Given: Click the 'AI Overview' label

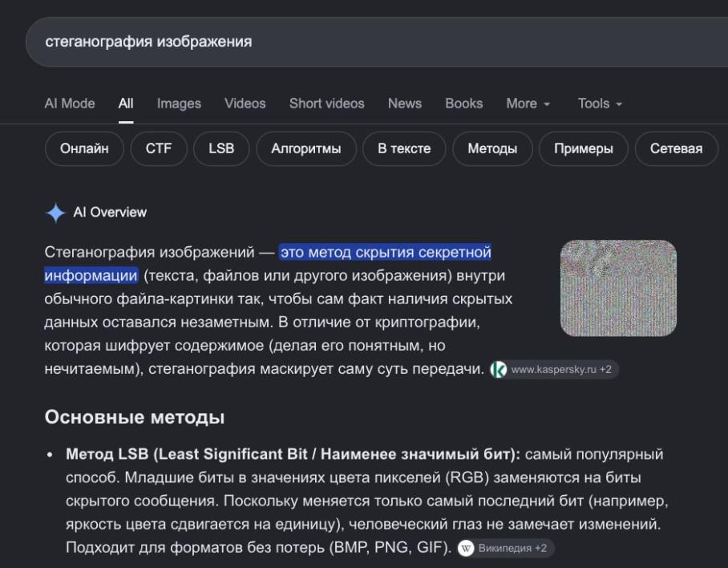Looking at the screenshot, I should click(110, 213).
